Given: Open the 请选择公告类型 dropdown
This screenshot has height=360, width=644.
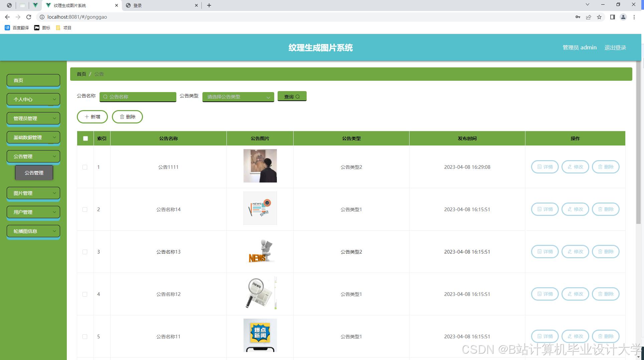Looking at the screenshot, I should (x=238, y=97).
